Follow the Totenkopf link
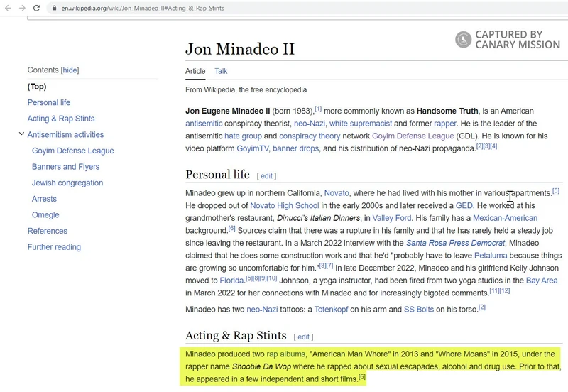 tap(331, 310)
